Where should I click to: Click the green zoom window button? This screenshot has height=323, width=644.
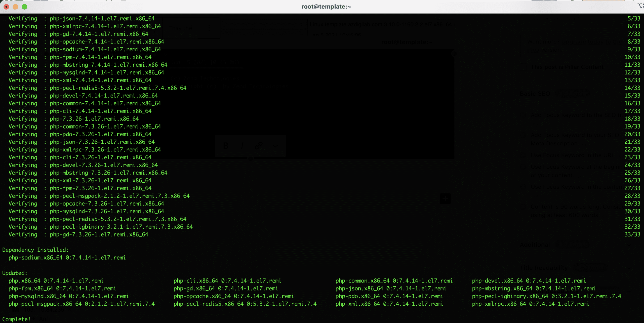[x=24, y=7]
